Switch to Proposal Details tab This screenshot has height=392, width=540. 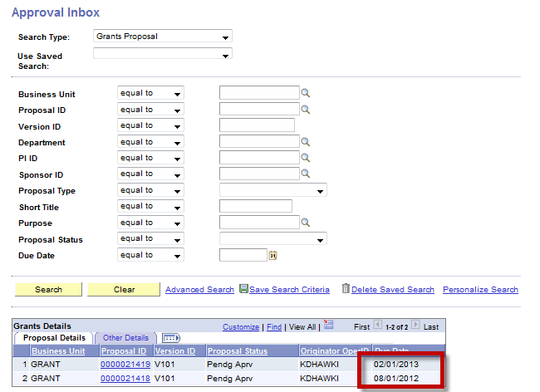[x=54, y=338]
